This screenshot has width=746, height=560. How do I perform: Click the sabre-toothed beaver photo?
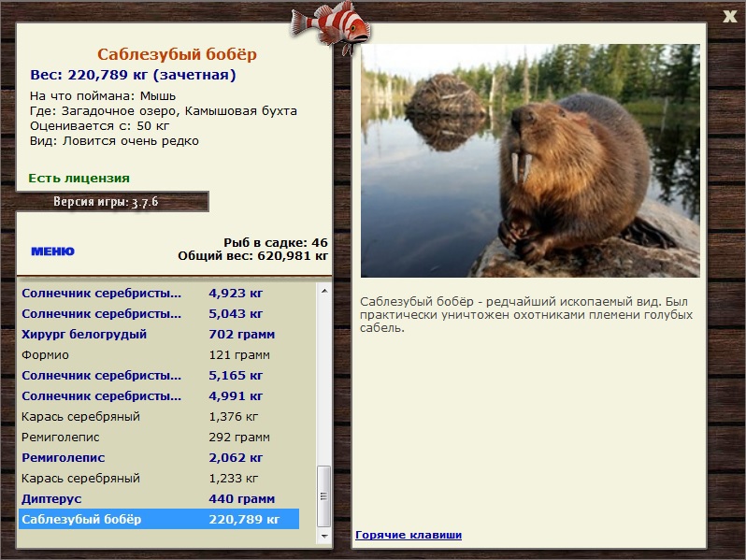click(530, 161)
